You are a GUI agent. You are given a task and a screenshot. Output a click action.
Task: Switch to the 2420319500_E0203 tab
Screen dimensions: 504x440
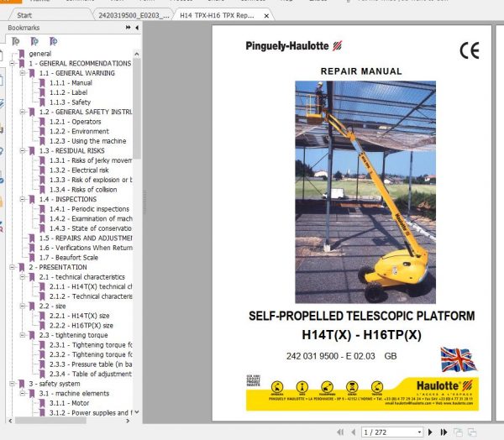coord(134,15)
